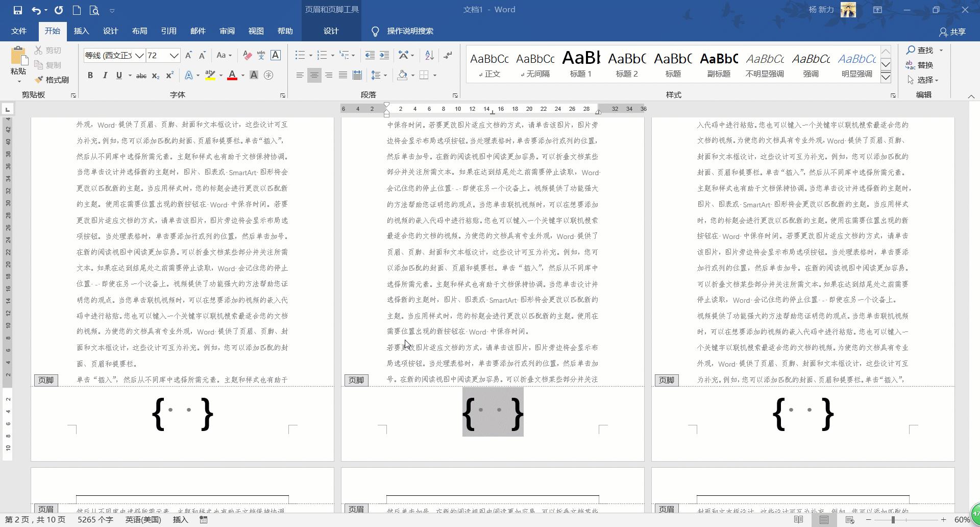The width and height of the screenshot is (980, 527).
Task: Apply italic formatting
Action: (105, 75)
